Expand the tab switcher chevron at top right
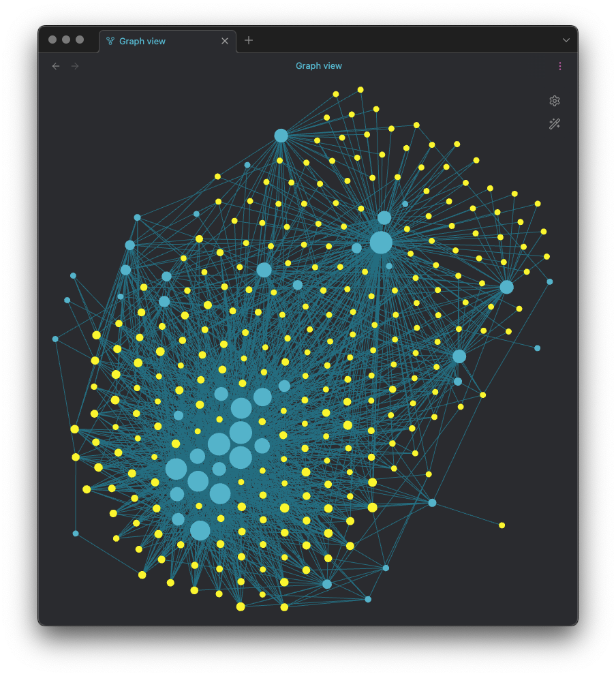Screen dimensions: 616x676 566,40
